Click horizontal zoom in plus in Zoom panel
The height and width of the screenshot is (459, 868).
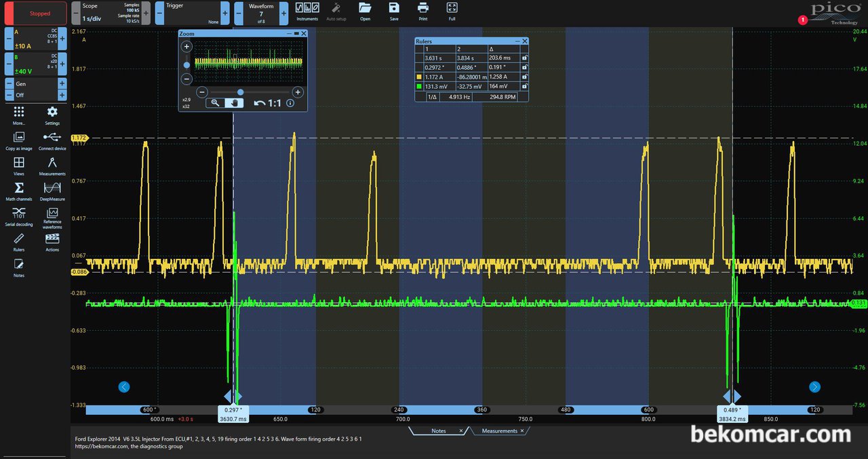coord(297,92)
